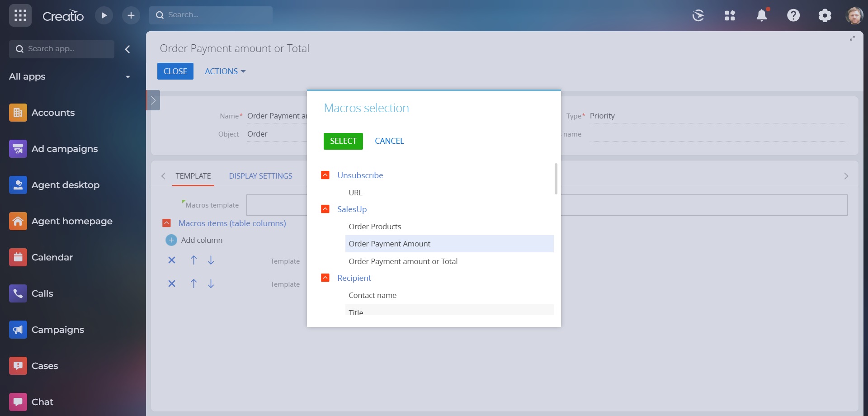Open Calls section icon
868x416 pixels.
[x=18, y=293]
